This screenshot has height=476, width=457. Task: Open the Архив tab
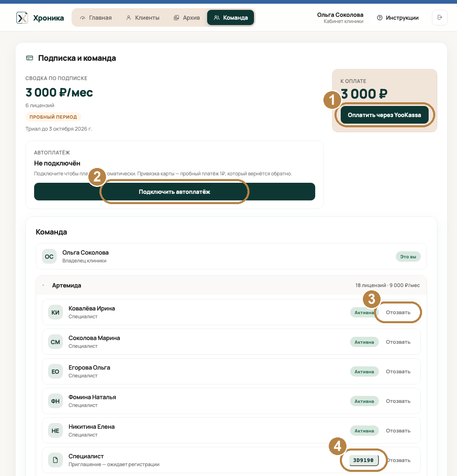pyautogui.click(x=187, y=18)
